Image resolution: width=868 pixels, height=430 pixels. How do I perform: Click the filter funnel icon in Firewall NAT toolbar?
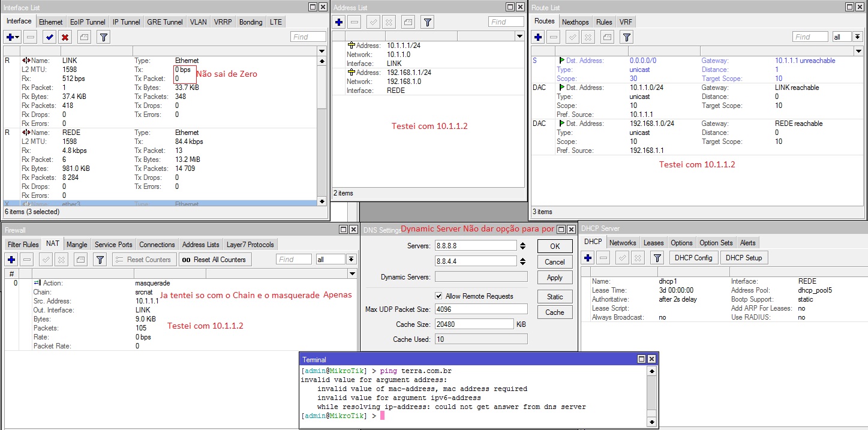click(x=100, y=260)
